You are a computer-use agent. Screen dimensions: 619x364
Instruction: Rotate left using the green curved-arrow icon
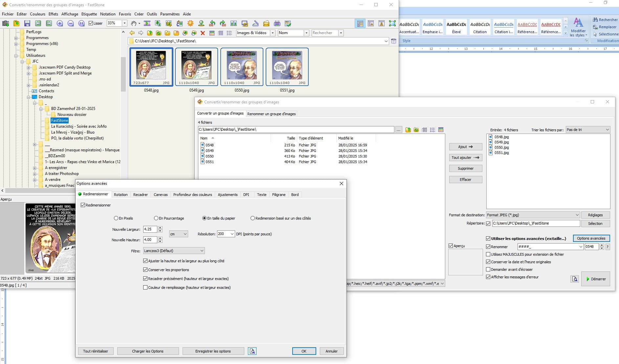[x=212, y=23]
